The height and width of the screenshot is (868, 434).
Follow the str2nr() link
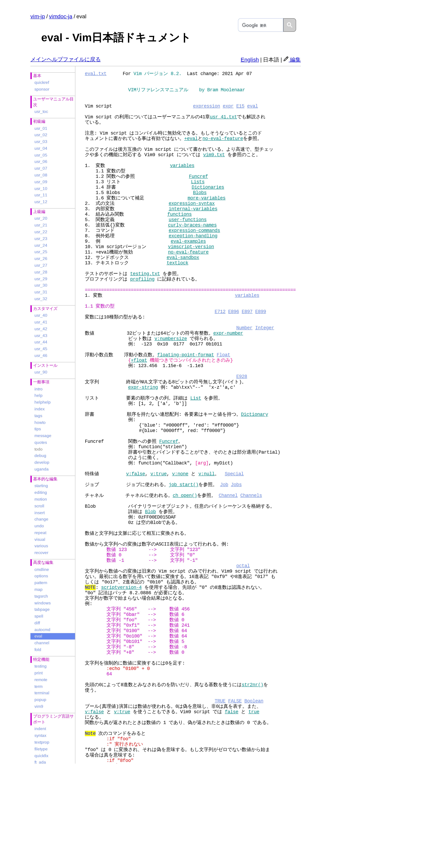tap(252, 685)
